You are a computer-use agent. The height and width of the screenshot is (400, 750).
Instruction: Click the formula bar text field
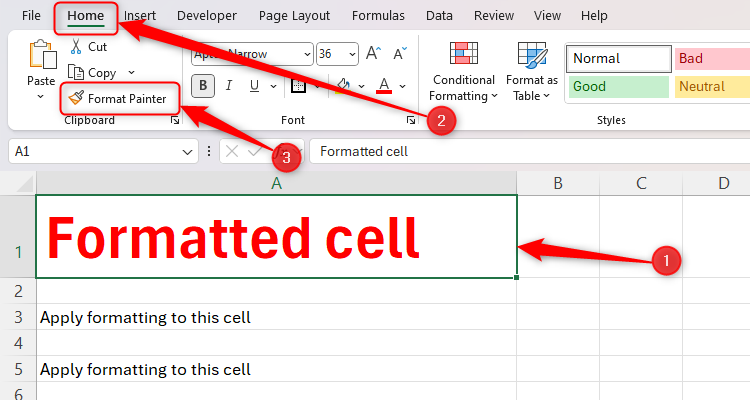[x=530, y=152]
